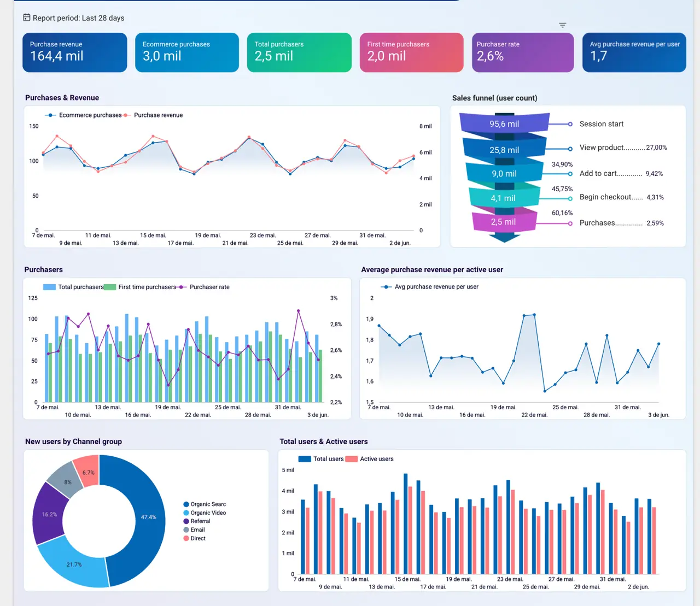
Task: Click Email legend entry
Action: pos(194,530)
